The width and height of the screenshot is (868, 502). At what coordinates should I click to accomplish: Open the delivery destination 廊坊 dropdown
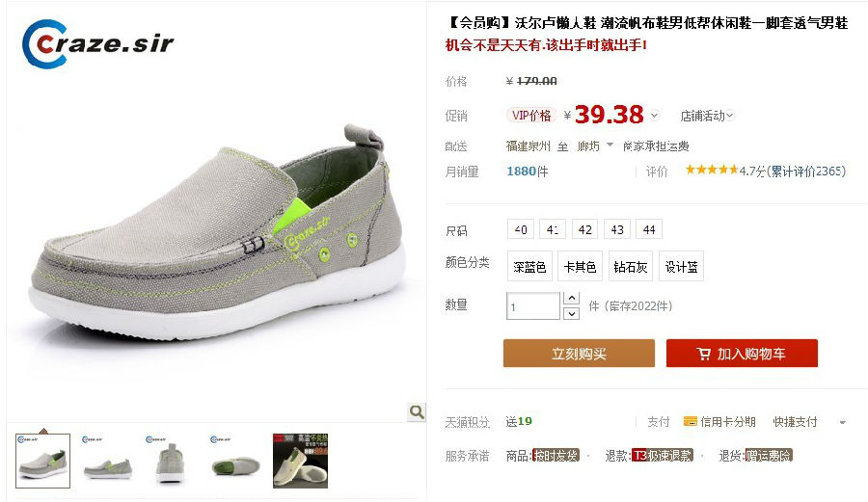pyautogui.click(x=594, y=145)
